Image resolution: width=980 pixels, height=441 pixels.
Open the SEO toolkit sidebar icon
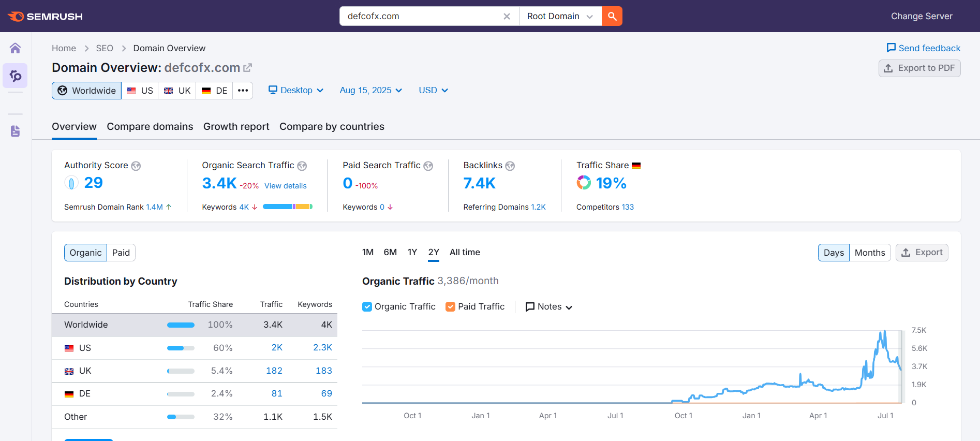tap(16, 76)
